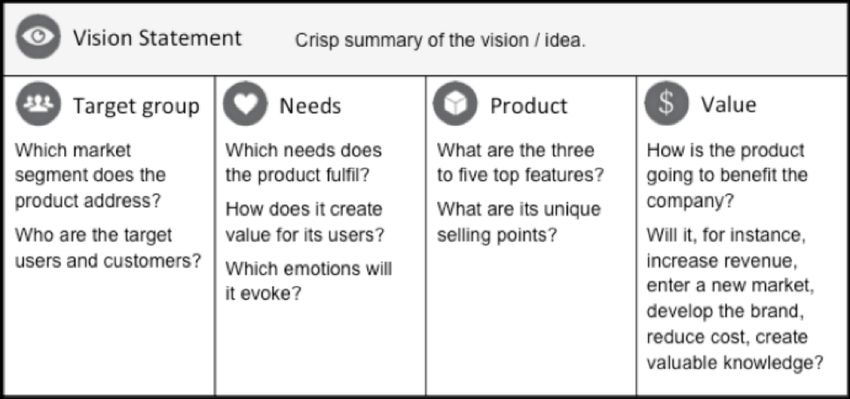Click 'Which market segment does the product address?'

click(x=89, y=175)
